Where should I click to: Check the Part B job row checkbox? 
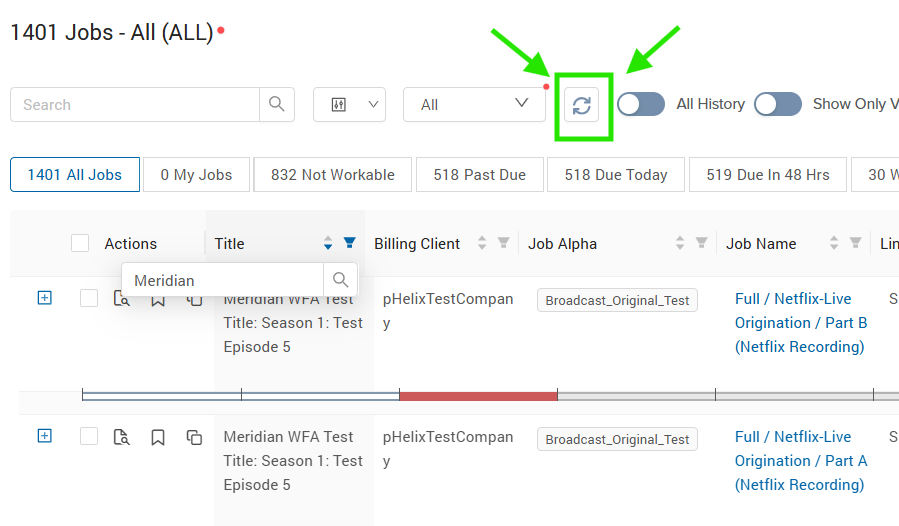coord(89,298)
